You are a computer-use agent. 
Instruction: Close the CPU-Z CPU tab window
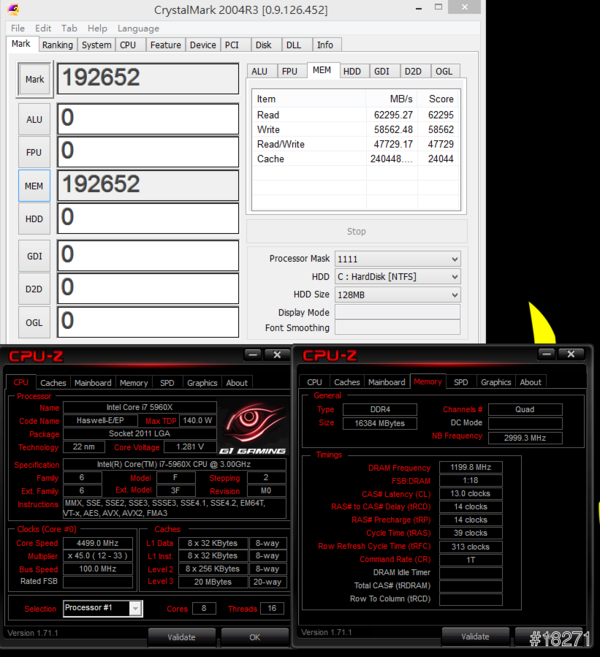(x=277, y=354)
